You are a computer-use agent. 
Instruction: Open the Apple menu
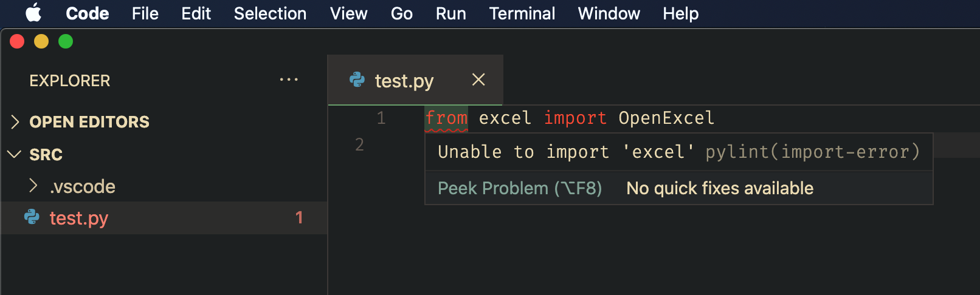tap(33, 13)
